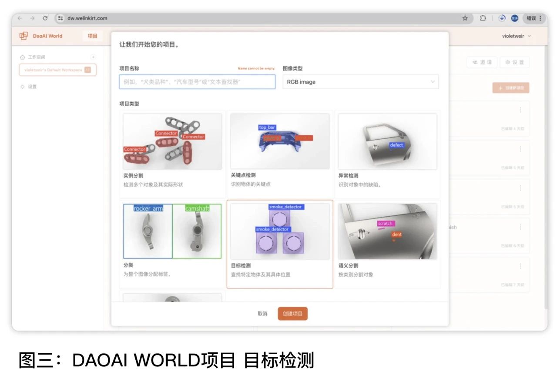Image resolution: width=557 pixels, height=392 pixels.
Task: Open three-dot menu on the 'aish' card
Action: [520, 227]
